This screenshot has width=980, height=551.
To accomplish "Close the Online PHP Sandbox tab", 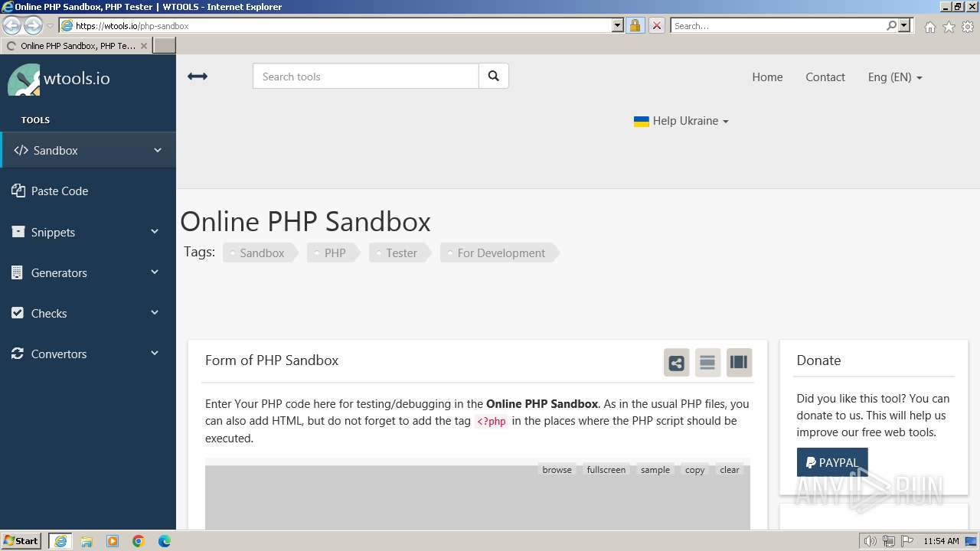I will tap(144, 46).
